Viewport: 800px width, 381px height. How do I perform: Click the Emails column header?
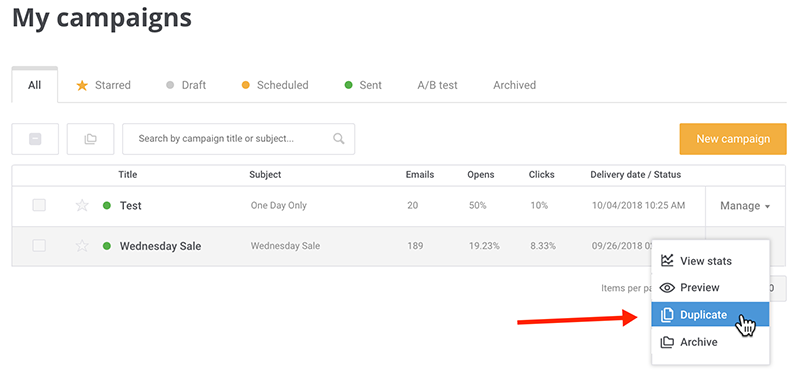(x=420, y=174)
